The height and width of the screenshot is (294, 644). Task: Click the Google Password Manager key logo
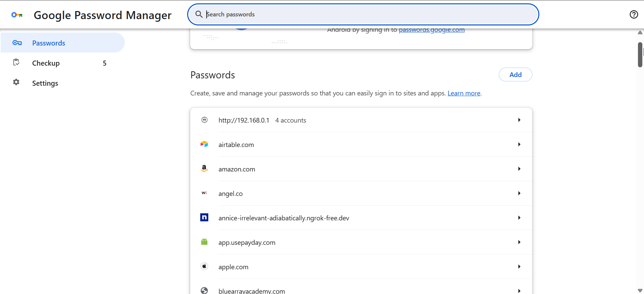(x=17, y=15)
